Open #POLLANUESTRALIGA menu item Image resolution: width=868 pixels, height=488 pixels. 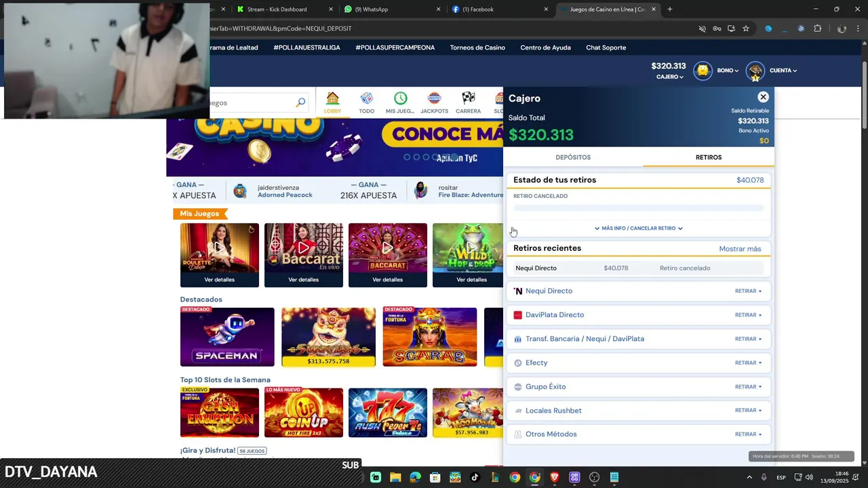click(307, 47)
